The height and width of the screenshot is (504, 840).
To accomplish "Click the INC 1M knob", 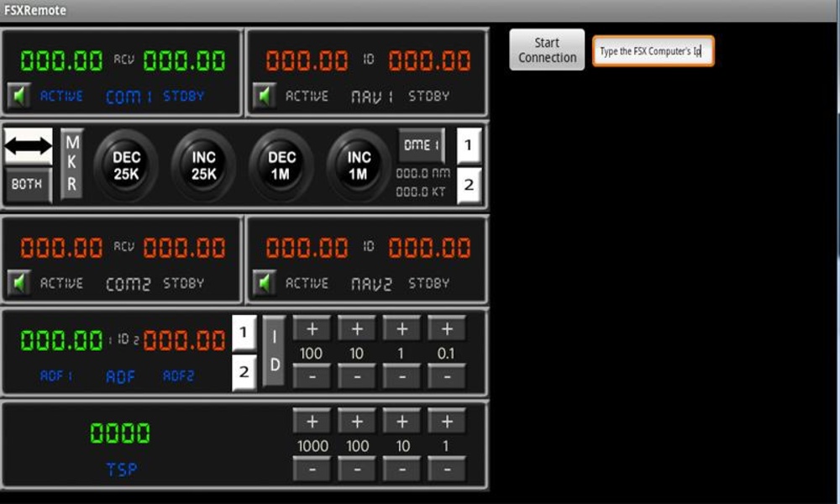I will pyautogui.click(x=359, y=165).
